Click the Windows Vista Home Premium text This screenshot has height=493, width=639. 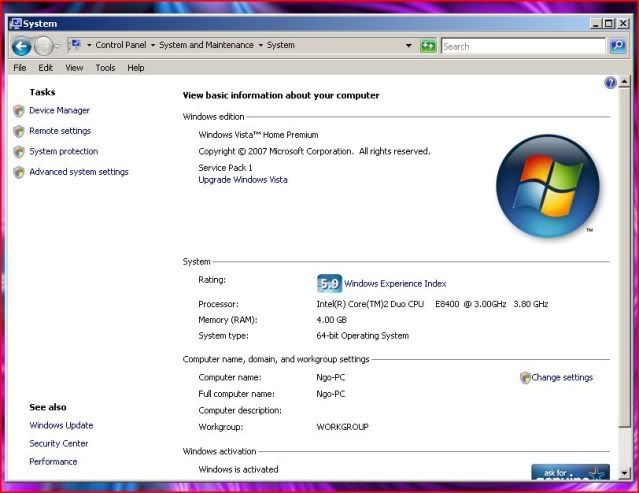point(258,135)
